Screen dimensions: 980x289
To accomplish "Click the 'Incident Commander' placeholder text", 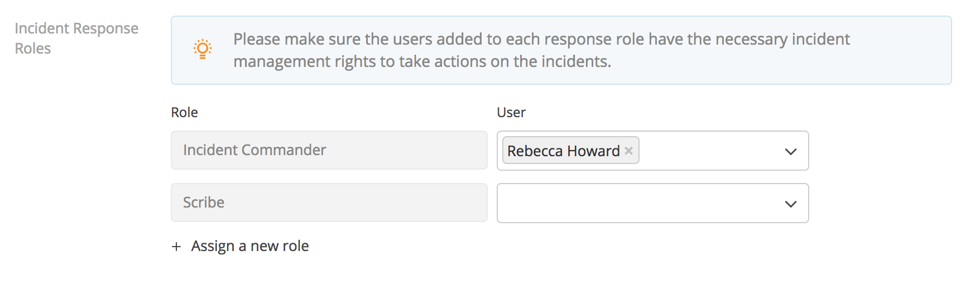I will pyautogui.click(x=254, y=150).
